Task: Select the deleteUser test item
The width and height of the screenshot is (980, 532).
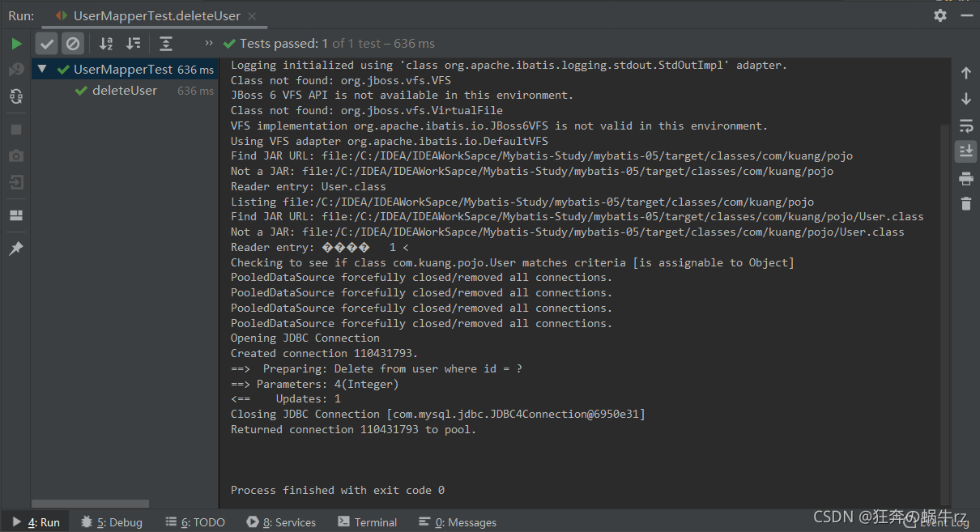Action: pos(125,91)
